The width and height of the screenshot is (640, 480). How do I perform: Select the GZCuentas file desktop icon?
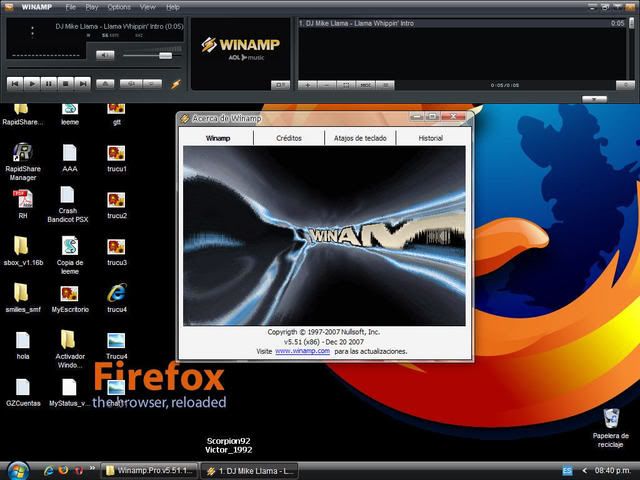click(x=23, y=392)
